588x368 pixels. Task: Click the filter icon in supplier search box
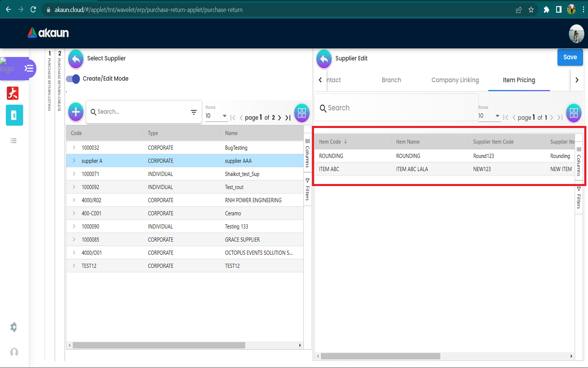click(194, 112)
